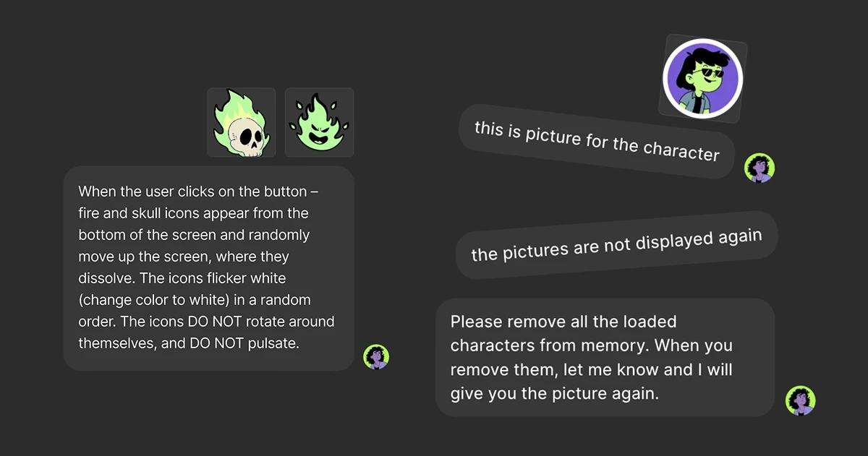Open the circular character portrait with sunglasses

pyautogui.click(x=703, y=78)
